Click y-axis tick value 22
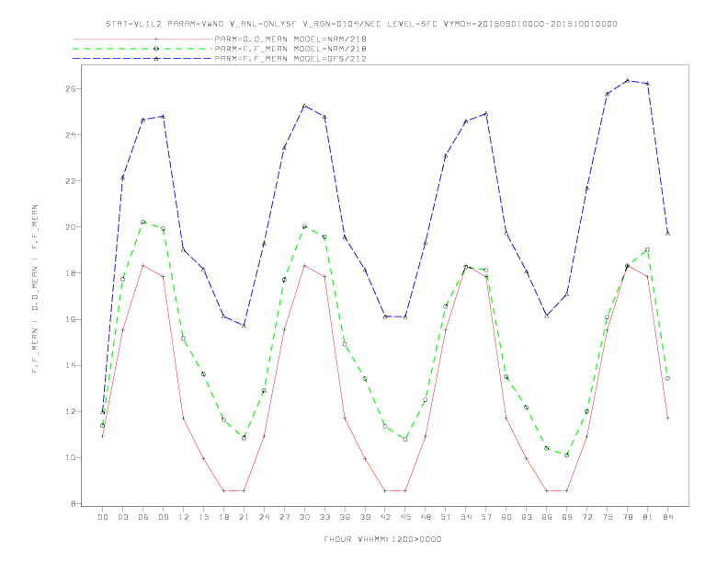 pos(70,180)
